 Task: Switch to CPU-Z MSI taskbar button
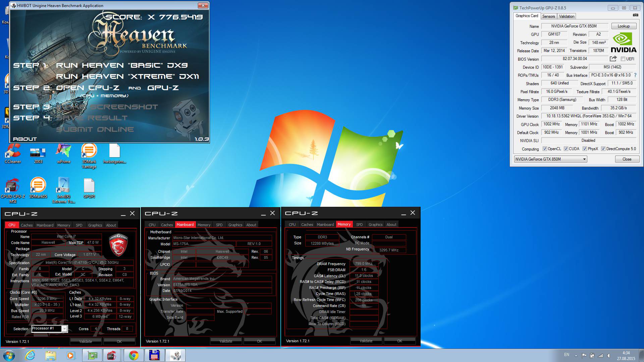[112, 355]
